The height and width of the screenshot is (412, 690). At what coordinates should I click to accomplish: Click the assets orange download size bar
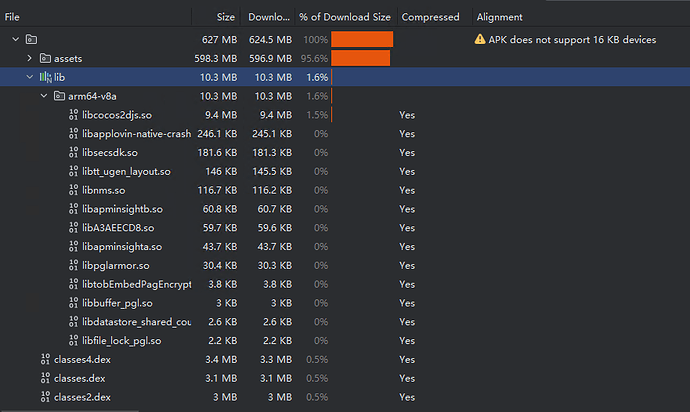tap(360, 58)
